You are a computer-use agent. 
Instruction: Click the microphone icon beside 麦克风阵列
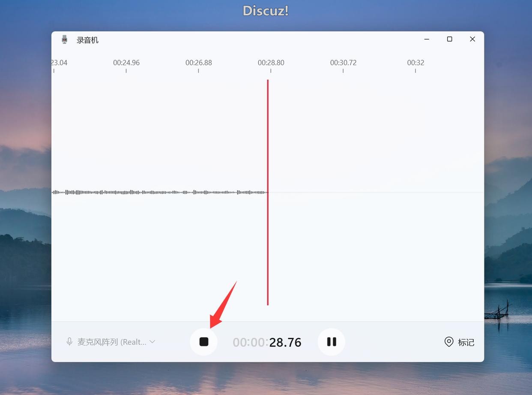pyautogui.click(x=69, y=342)
